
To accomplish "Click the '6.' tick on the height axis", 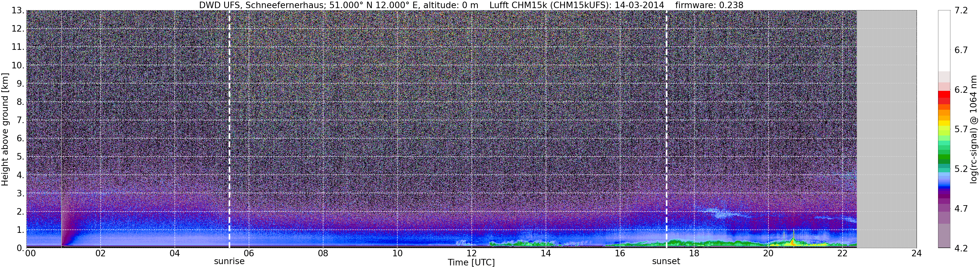I will [x=20, y=138].
